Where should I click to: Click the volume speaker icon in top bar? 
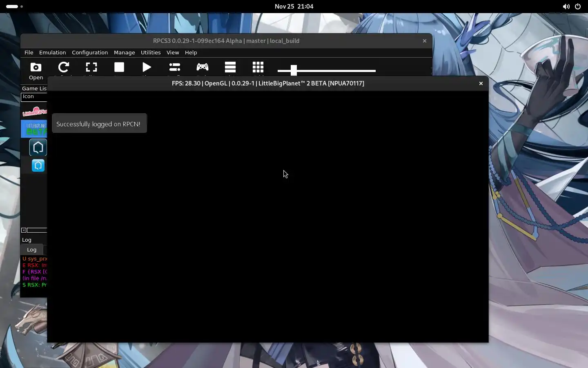coord(566,7)
